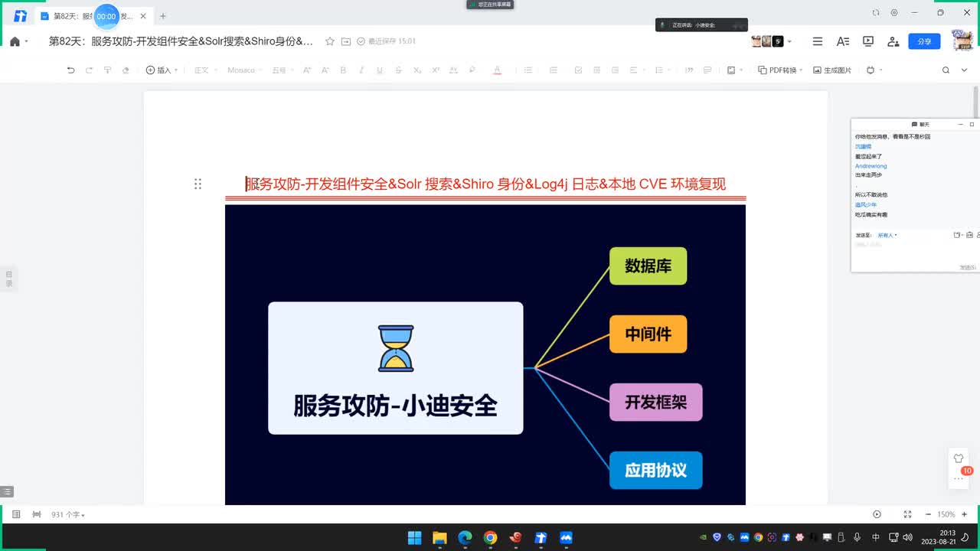Viewport: 980px width, 551px height.
Task: Toggle strikethrough formatting
Action: coord(398,70)
